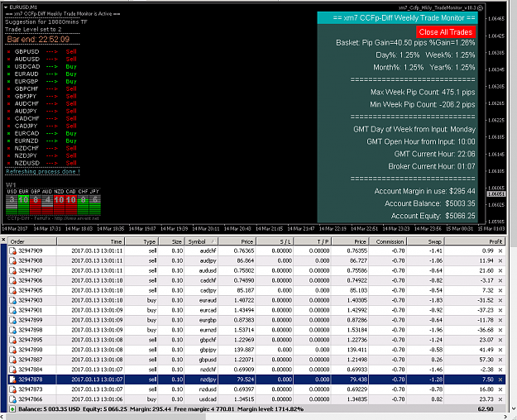This screenshot has width=517, height=420.
Task: Click the Bar end countdown timer text
Action: [38, 40]
